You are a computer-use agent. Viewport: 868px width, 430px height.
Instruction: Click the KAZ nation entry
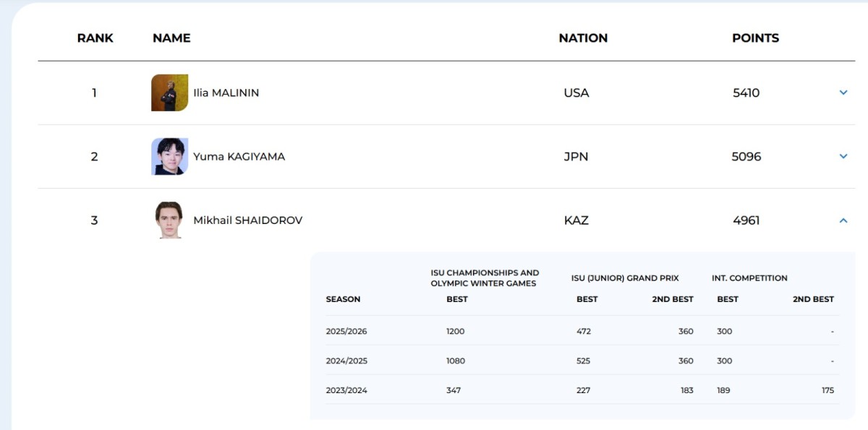point(576,220)
